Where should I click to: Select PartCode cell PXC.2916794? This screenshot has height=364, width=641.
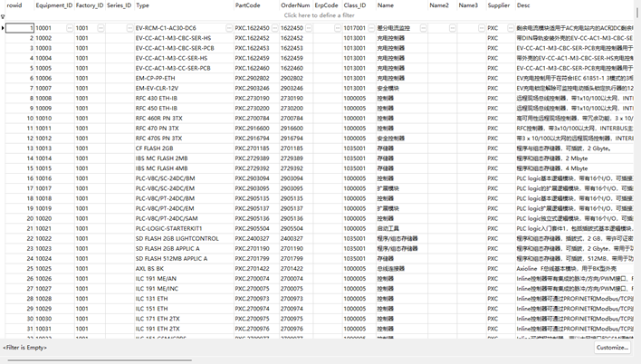(x=256, y=139)
